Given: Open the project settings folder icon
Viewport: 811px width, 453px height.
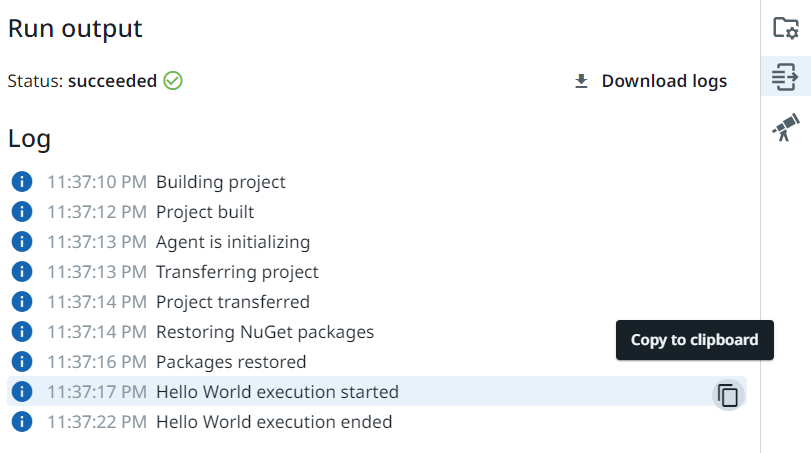Looking at the screenshot, I should tap(785, 28).
